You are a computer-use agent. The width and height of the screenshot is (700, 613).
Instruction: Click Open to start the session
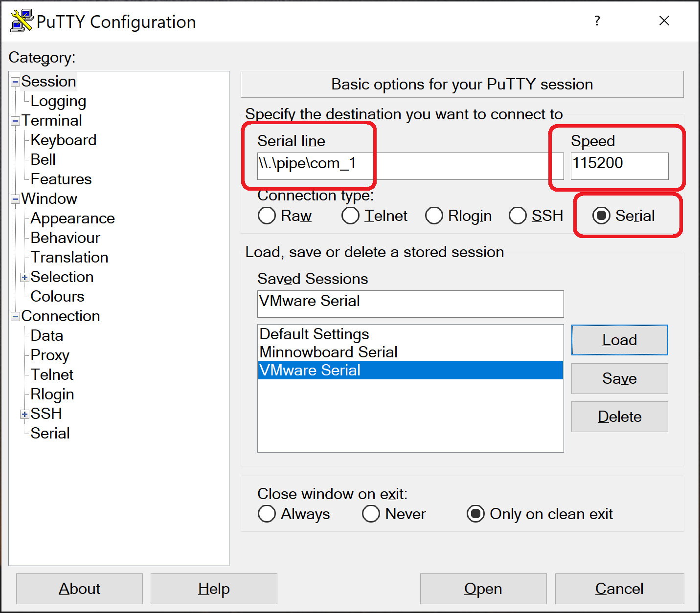point(483,589)
